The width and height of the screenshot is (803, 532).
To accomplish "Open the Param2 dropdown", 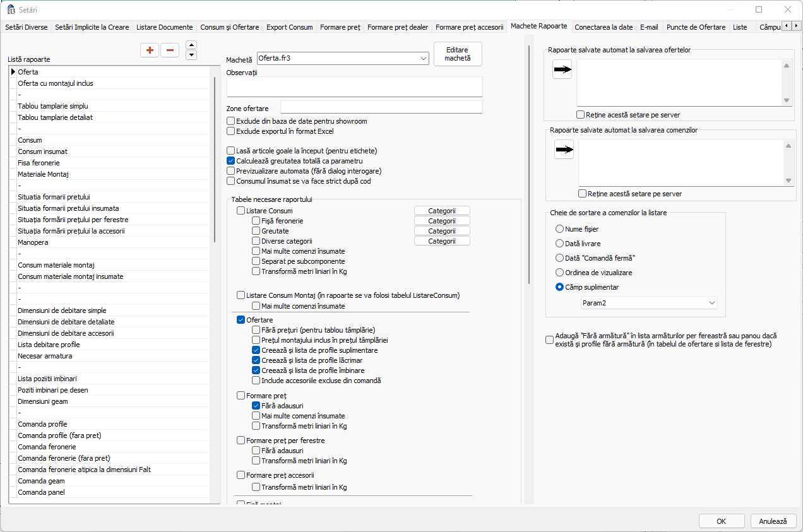I will [x=649, y=304].
